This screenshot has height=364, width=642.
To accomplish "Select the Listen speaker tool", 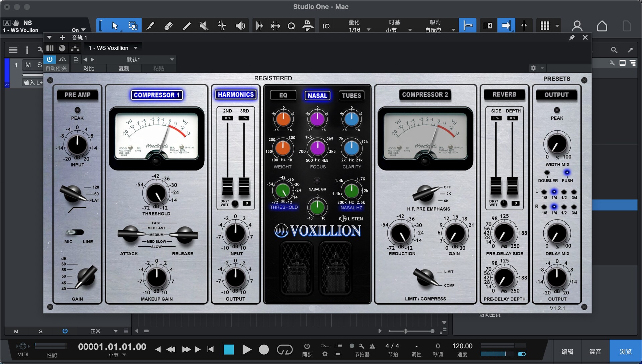I will click(x=240, y=26).
